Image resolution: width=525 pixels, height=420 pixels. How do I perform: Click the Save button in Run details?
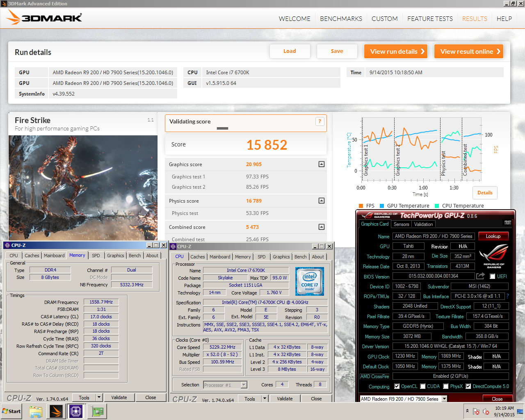point(337,51)
